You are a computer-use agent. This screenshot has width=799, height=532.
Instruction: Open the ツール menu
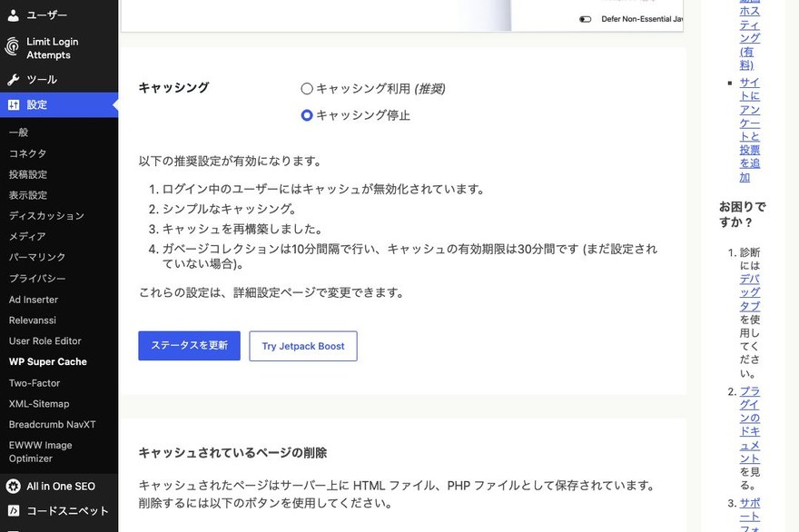point(59,80)
